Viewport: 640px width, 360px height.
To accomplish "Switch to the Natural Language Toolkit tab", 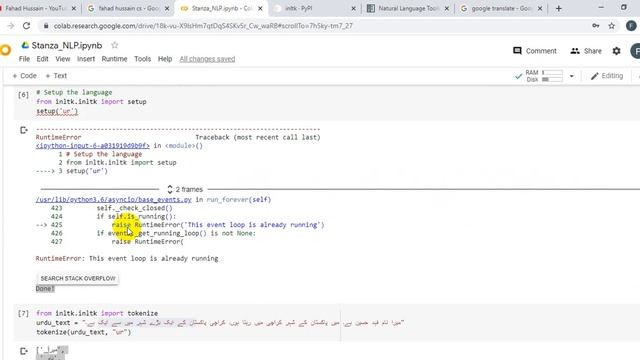I will tap(407, 8).
